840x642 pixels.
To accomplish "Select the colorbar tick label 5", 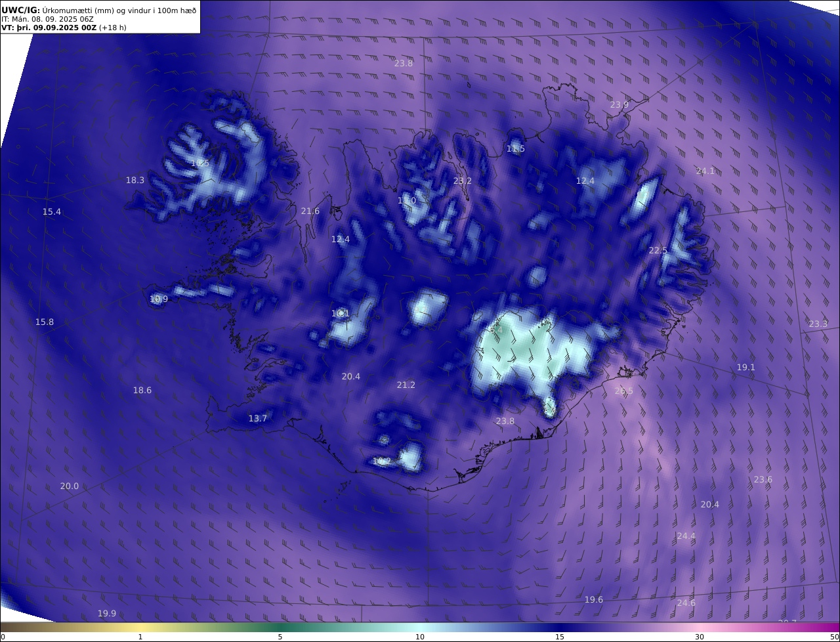I will 280,637.
